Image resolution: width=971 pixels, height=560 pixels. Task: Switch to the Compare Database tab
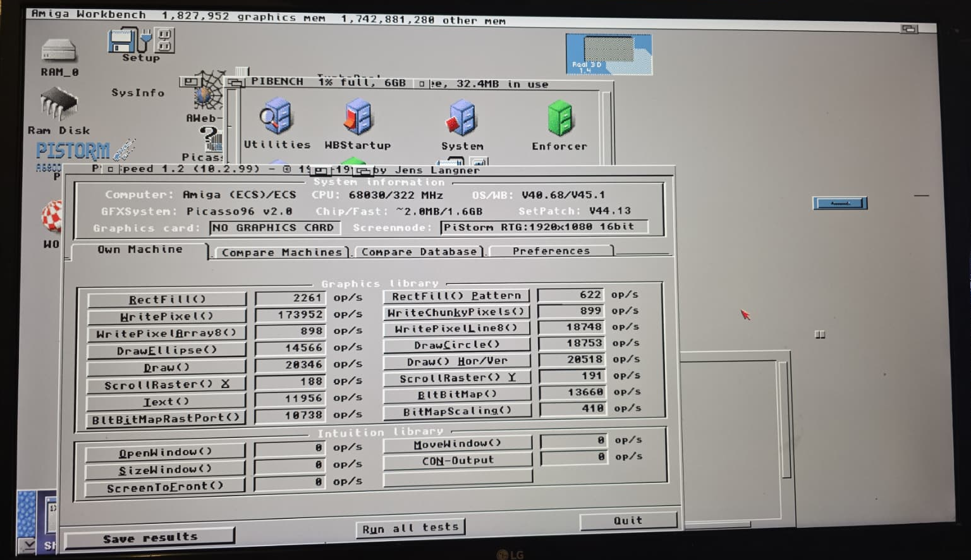tap(419, 252)
